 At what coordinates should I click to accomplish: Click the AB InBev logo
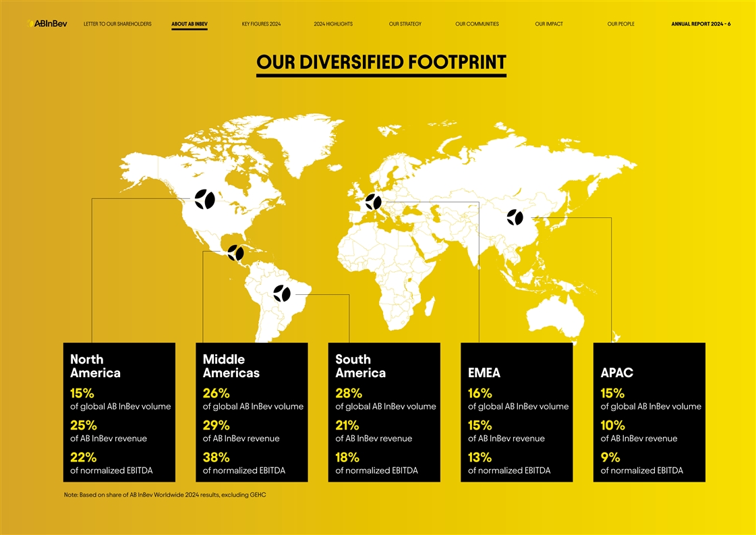coord(47,23)
